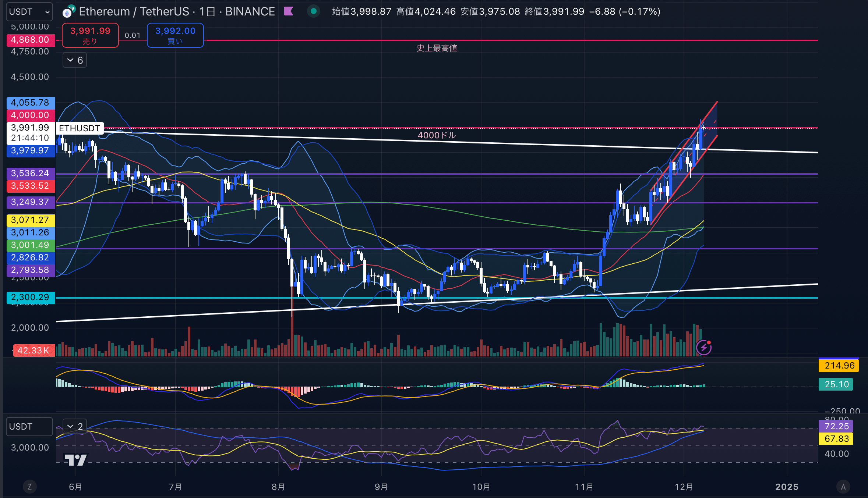Image resolution: width=868 pixels, height=498 pixels.
Task: Select the green 25.10 histogram label
Action: [x=836, y=384]
